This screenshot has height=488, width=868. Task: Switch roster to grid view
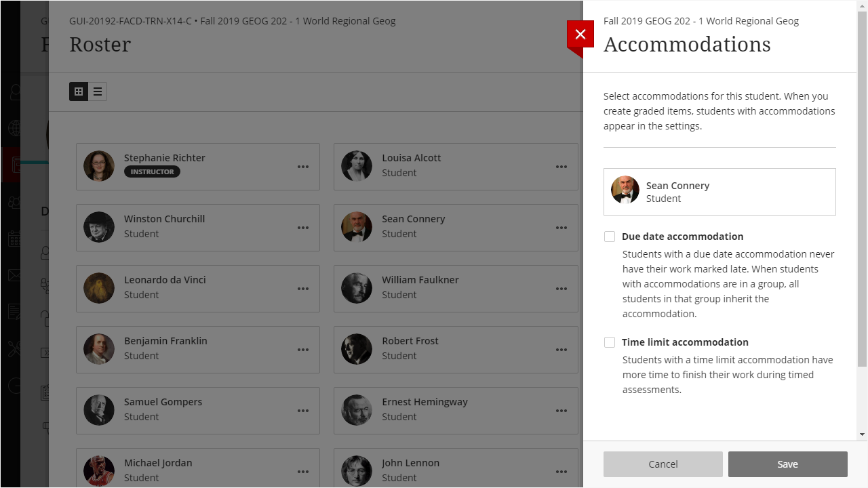(x=79, y=91)
